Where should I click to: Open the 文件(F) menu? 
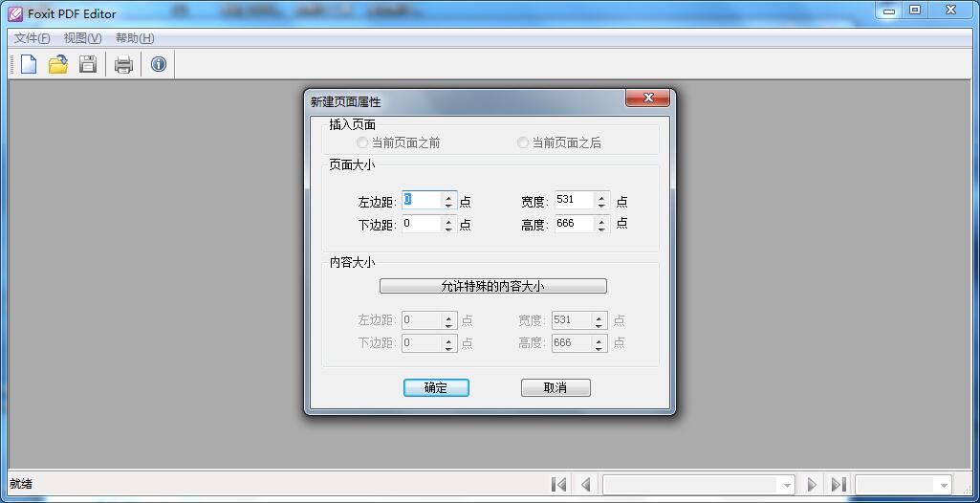[x=32, y=38]
